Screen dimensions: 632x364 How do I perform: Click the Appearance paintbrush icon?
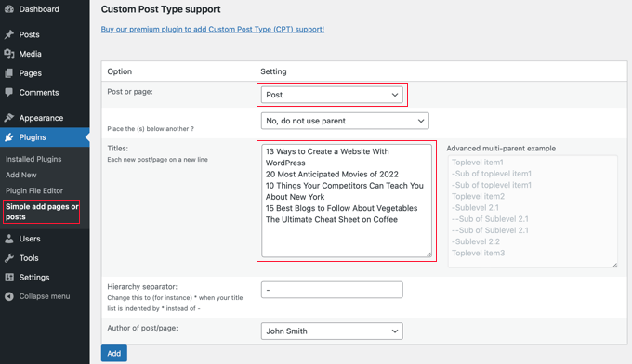[9, 118]
